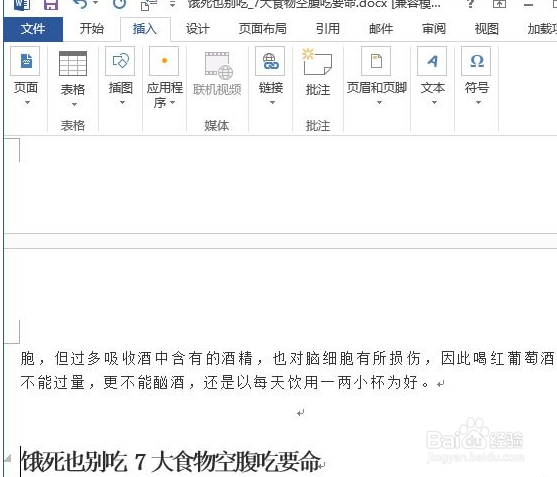Open the 文件 (File) tab
This screenshot has height=477, width=557.
click(33, 29)
